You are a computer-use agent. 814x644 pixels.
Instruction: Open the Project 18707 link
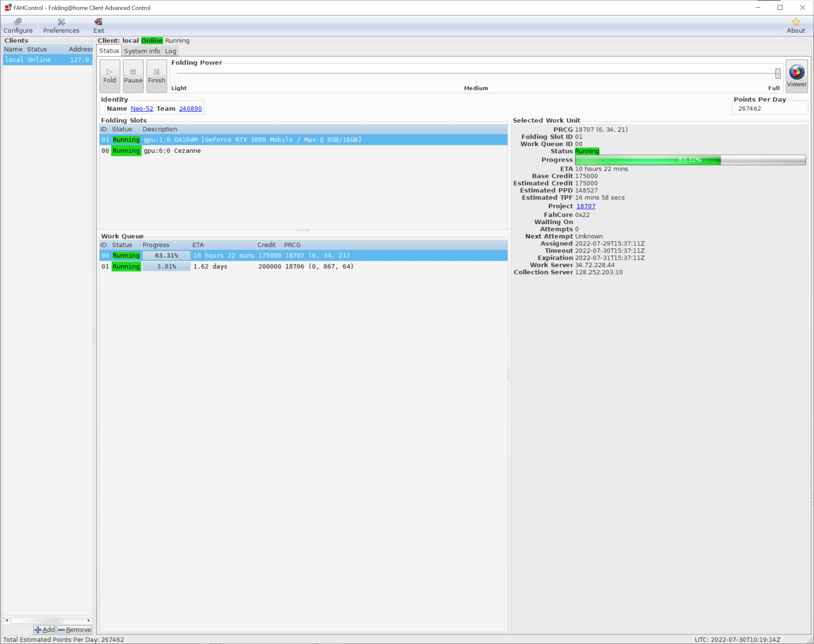point(586,206)
